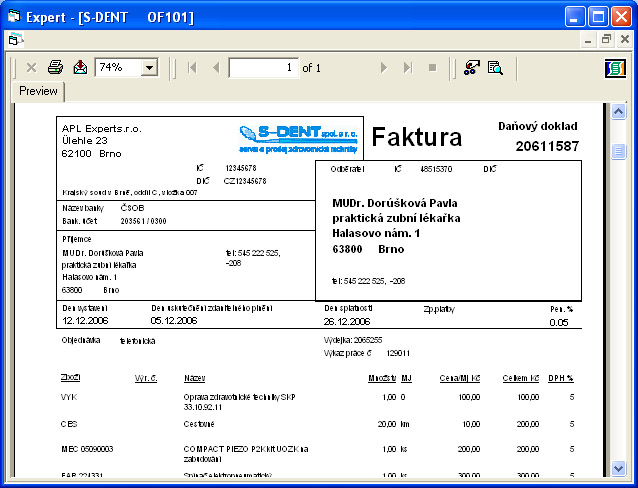638x488 pixels.
Task: Go to the last page
Action: click(407, 67)
